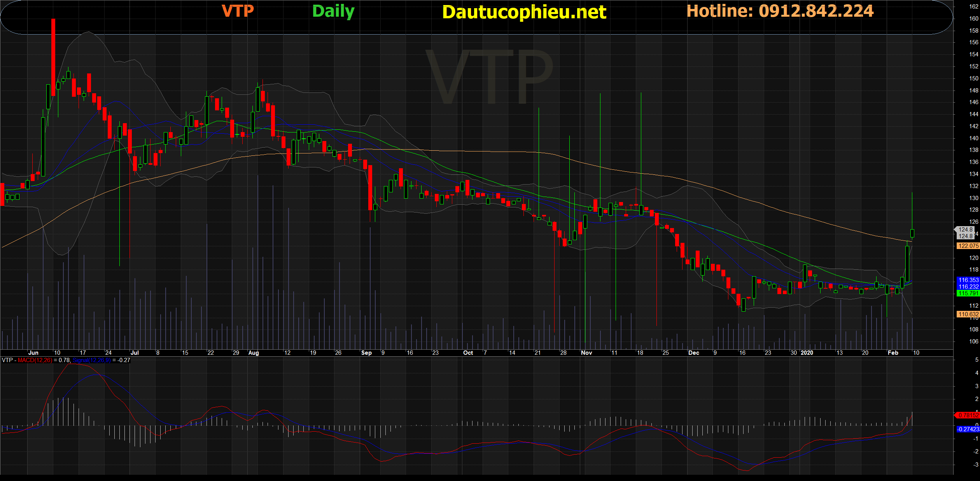The height and width of the screenshot is (481, 980).
Task: Select the blue 116.353 price tag
Action: (x=968, y=280)
